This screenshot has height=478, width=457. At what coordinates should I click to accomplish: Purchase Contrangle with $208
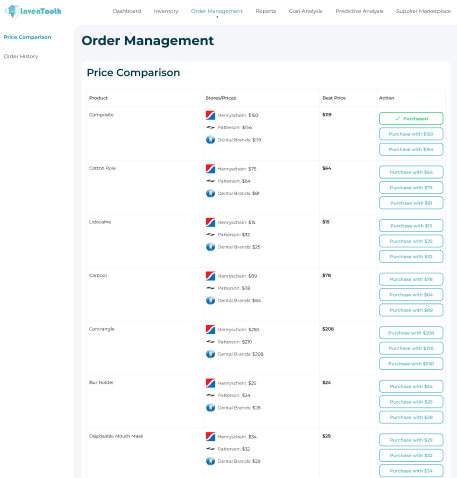coord(411,333)
